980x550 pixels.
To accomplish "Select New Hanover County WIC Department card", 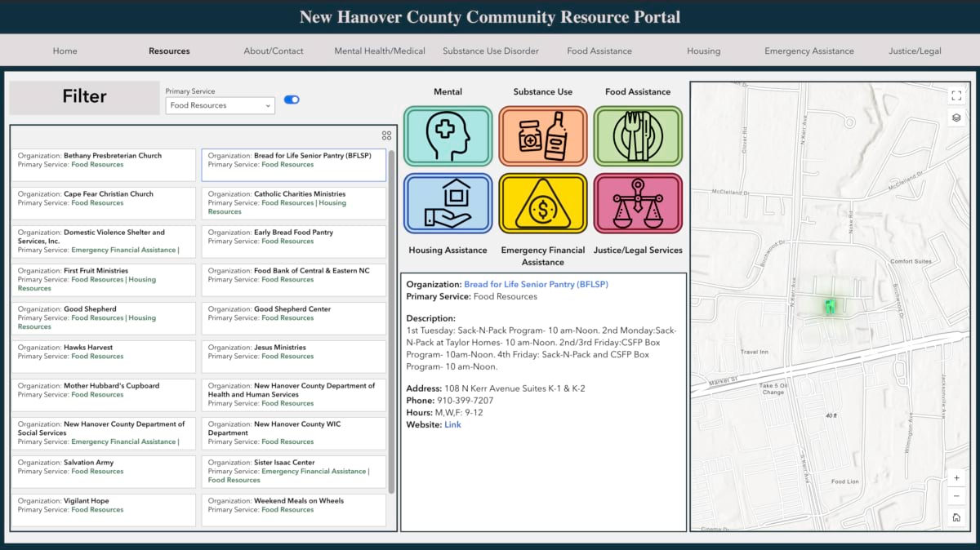I will point(294,433).
